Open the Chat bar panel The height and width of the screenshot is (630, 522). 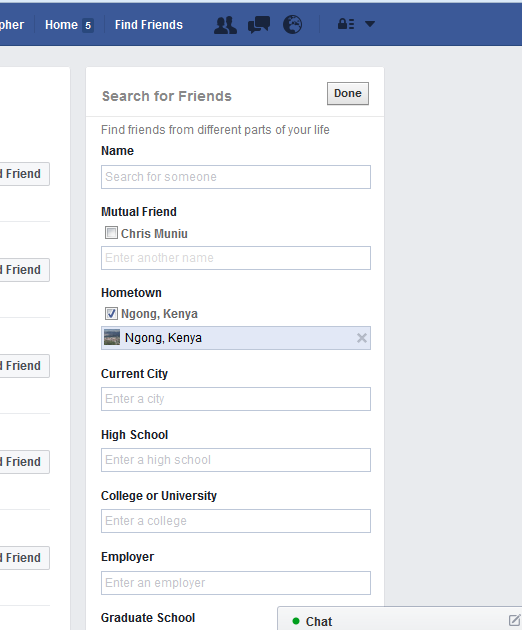pyautogui.click(x=400, y=619)
